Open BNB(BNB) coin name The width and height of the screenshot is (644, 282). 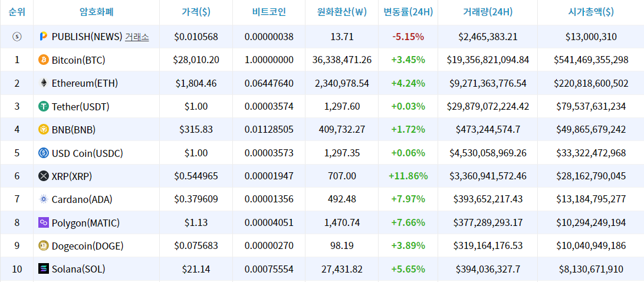coord(74,129)
